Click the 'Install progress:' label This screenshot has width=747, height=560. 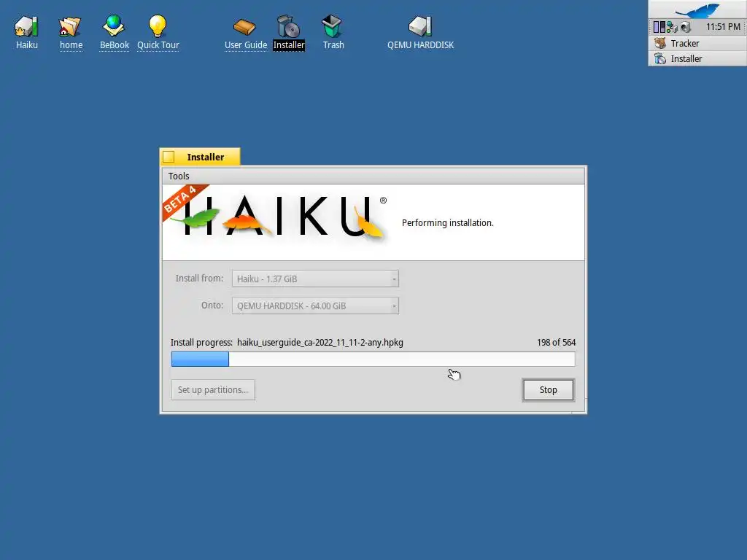(201, 343)
